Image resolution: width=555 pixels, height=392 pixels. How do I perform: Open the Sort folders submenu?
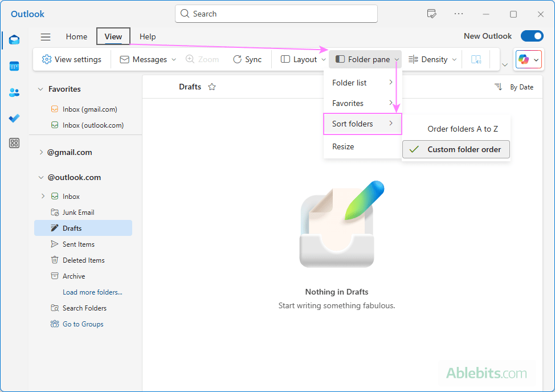362,124
